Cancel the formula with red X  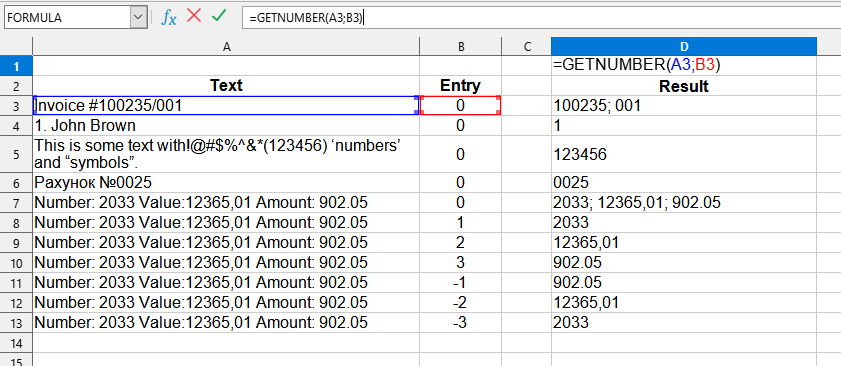194,16
